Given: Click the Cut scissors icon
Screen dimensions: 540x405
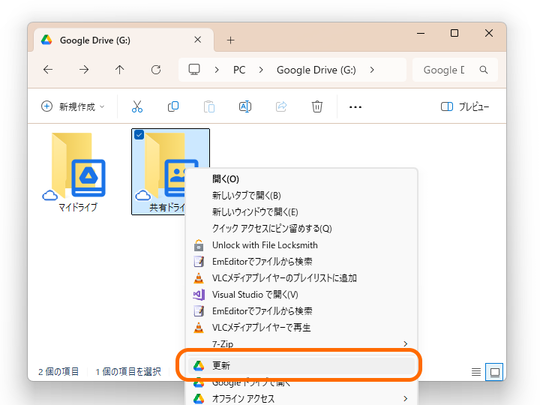Looking at the screenshot, I should point(137,107).
